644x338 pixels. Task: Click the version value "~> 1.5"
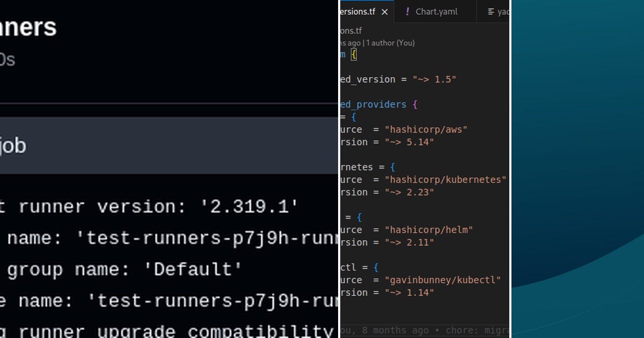(434, 79)
